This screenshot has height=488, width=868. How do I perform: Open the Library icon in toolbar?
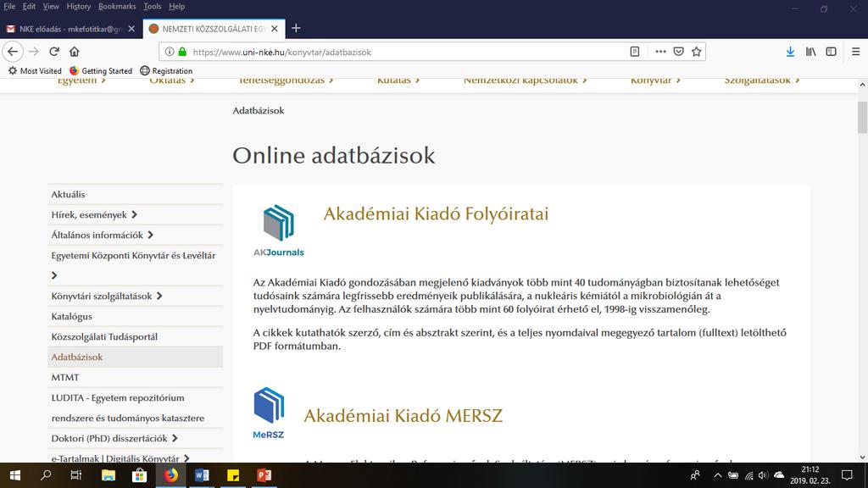tap(810, 52)
